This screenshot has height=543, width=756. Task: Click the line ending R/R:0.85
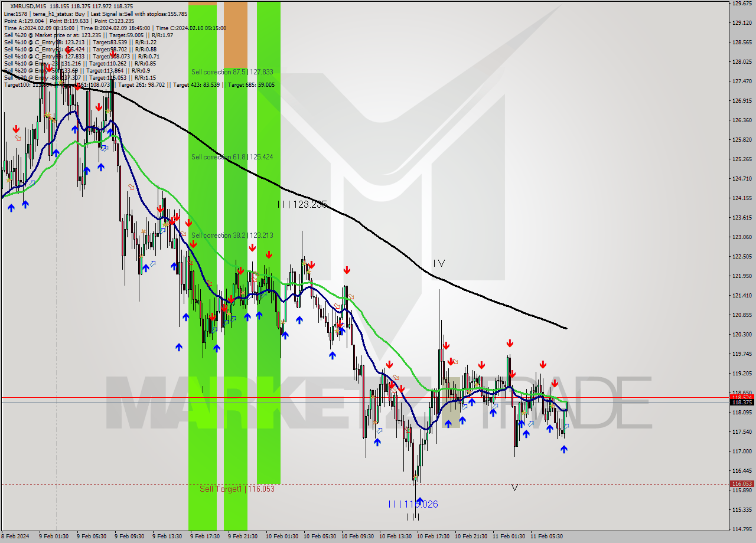[80, 63]
